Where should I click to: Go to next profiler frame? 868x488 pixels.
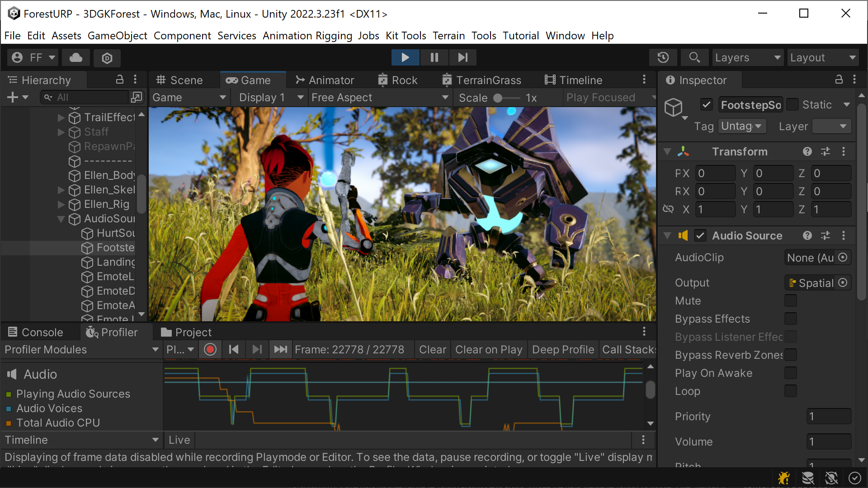(x=257, y=349)
